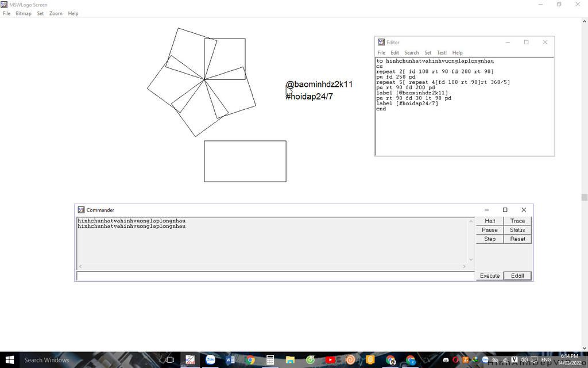Open the Windows Start menu

coord(9,360)
